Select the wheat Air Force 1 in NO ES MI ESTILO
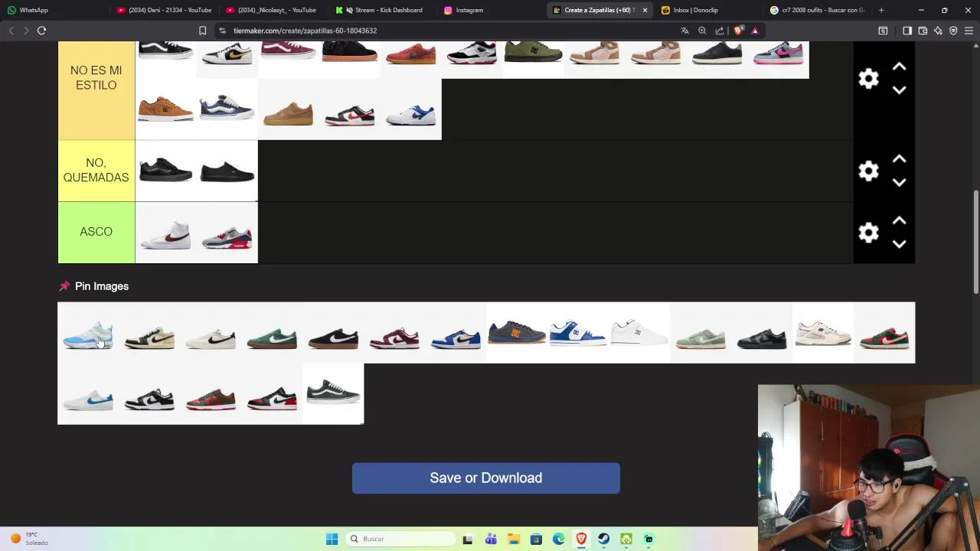 [288, 109]
